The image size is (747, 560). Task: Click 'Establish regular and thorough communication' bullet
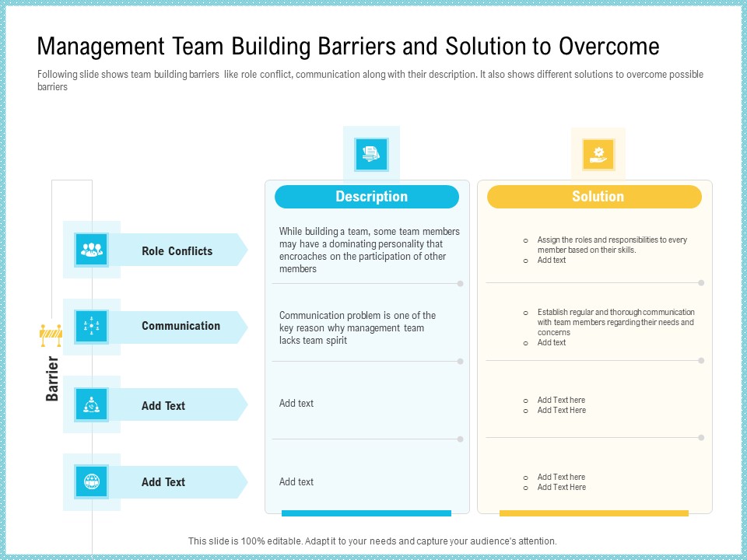coord(615,322)
